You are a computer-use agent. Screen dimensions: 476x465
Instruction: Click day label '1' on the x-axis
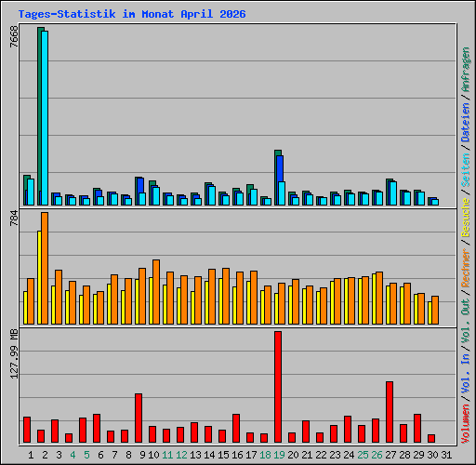[31, 455]
